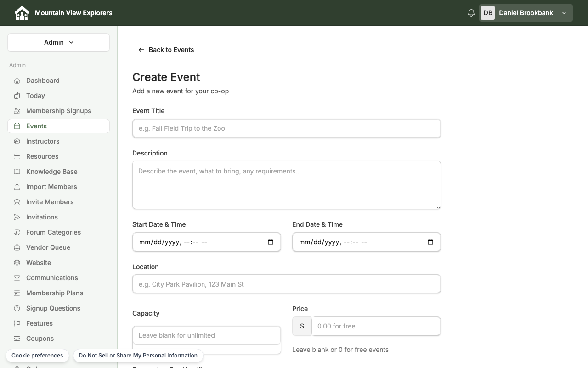This screenshot has width=588, height=368.
Task: Click the Coupons ticket icon
Action: (x=17, y=339)
